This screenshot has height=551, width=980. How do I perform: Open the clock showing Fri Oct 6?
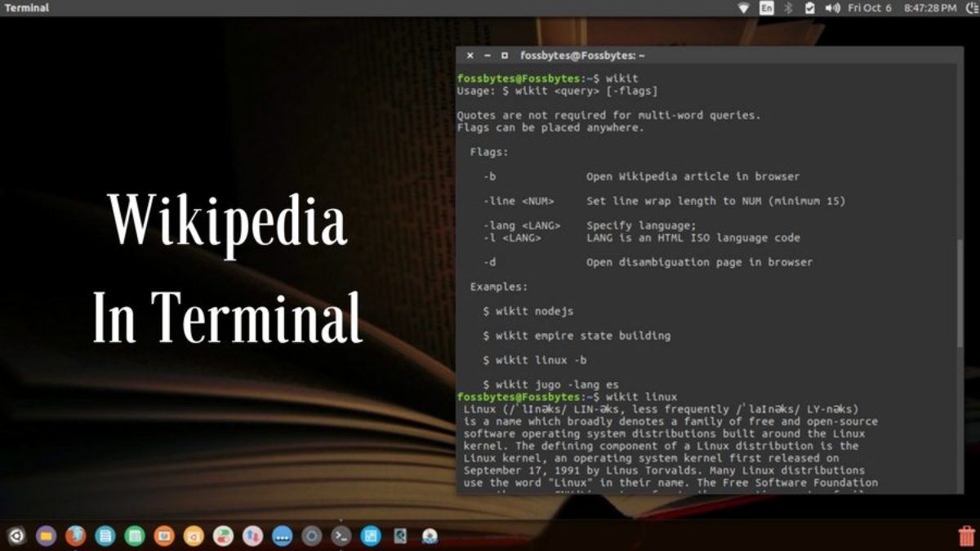click(x=902, y=7)
